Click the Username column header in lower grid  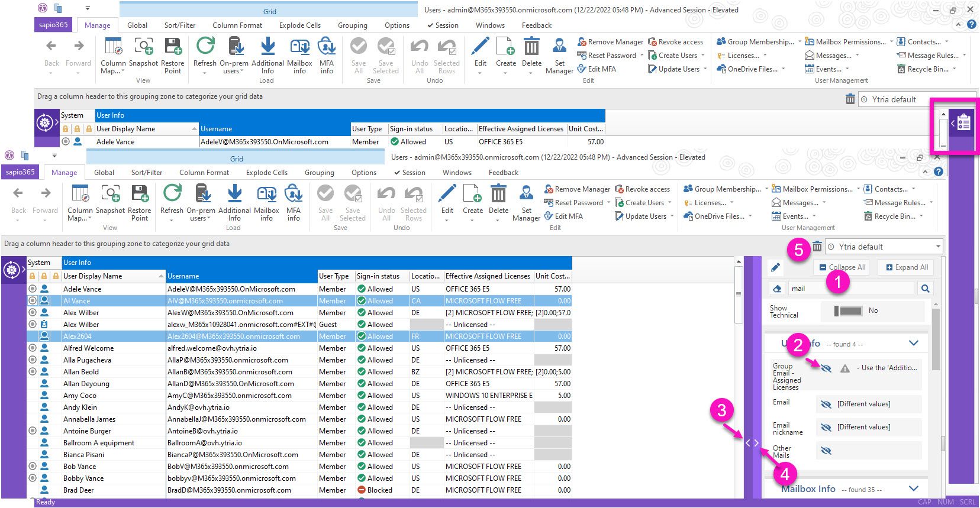(x=242, y=276)
